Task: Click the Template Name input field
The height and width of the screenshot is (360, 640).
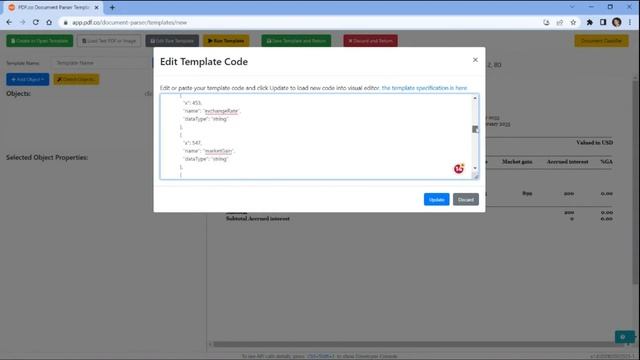Action: pyautogui.click(x=101, y=63)
